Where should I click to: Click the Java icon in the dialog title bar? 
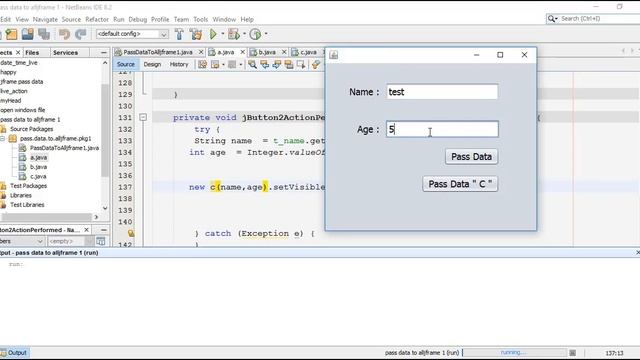(333, 55)
